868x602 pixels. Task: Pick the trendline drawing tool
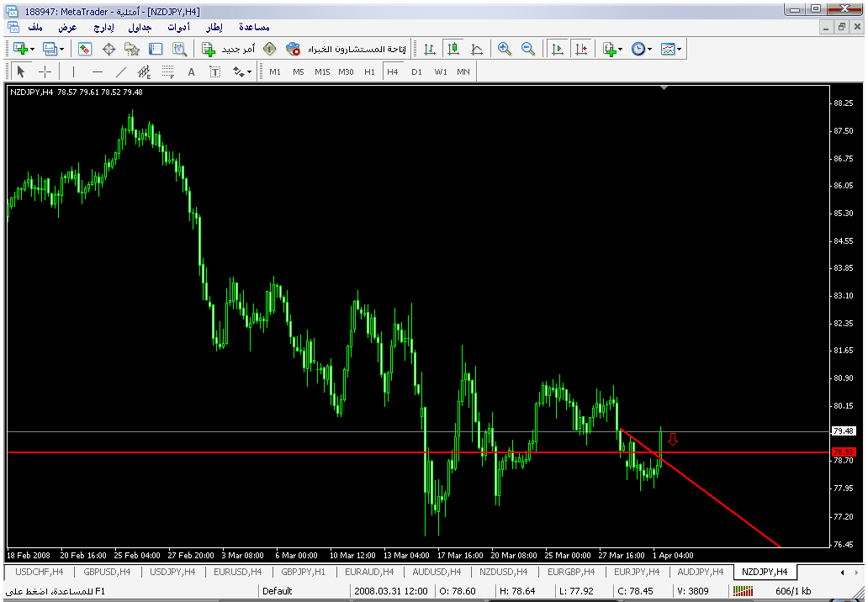120,71
